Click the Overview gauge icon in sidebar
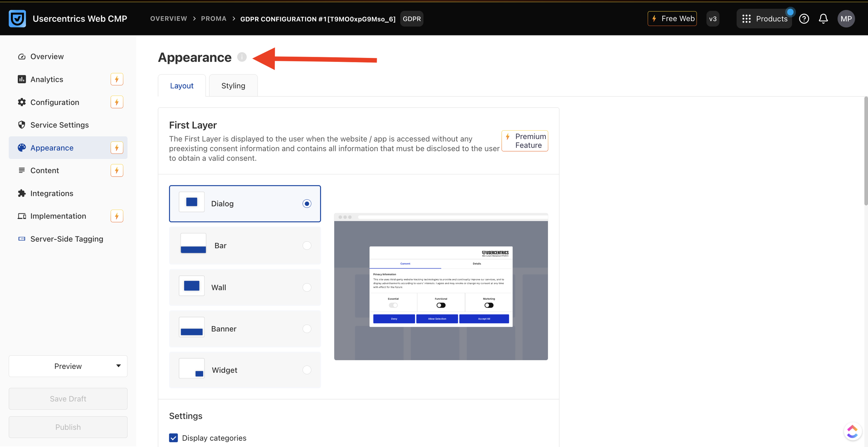The image size is (868, 447). click(22, 56)
